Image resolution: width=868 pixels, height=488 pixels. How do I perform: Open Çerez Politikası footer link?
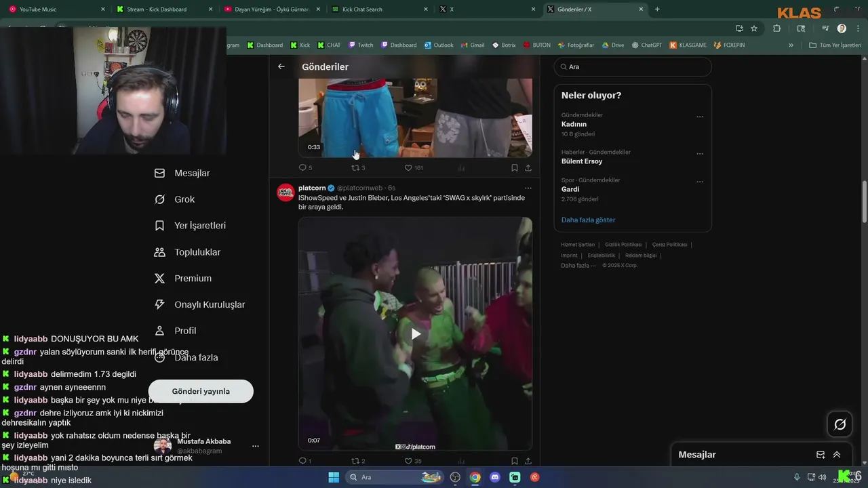click(x=669, y=245)
